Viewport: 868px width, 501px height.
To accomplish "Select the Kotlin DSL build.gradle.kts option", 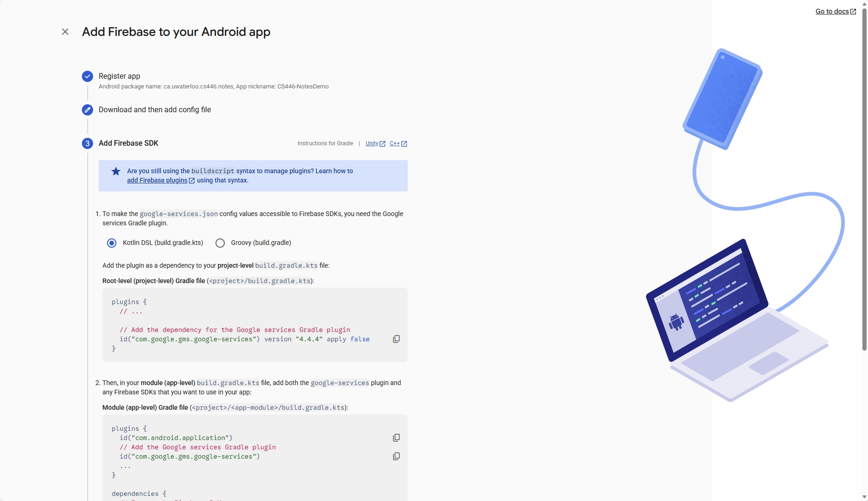I will 111,243.
